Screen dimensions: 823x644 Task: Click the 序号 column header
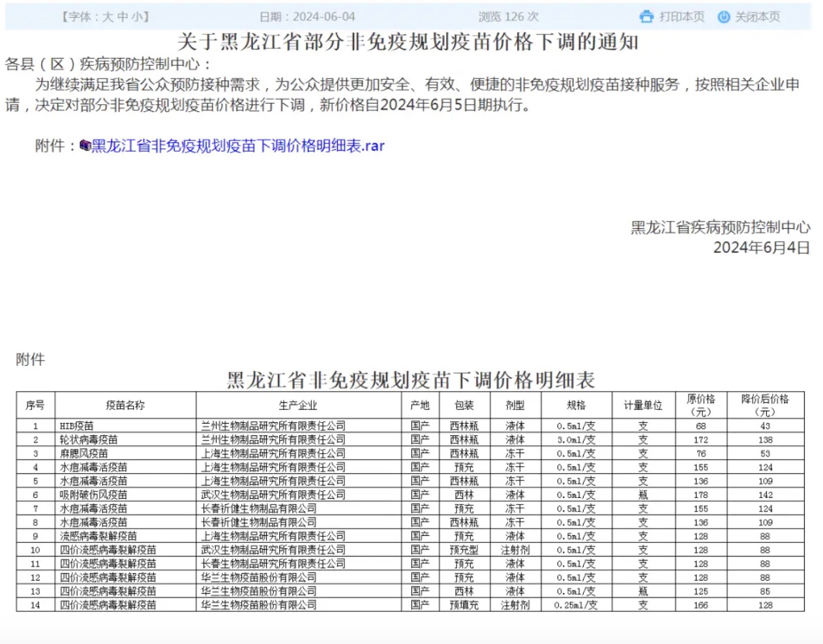pos(35,405)
